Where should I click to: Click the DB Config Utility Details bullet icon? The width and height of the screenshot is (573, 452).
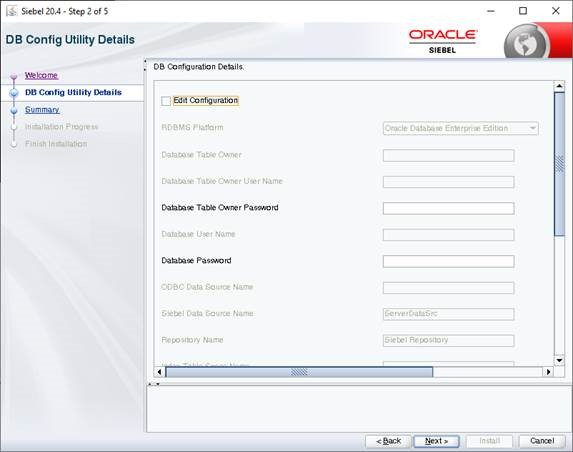coord(14,93)
